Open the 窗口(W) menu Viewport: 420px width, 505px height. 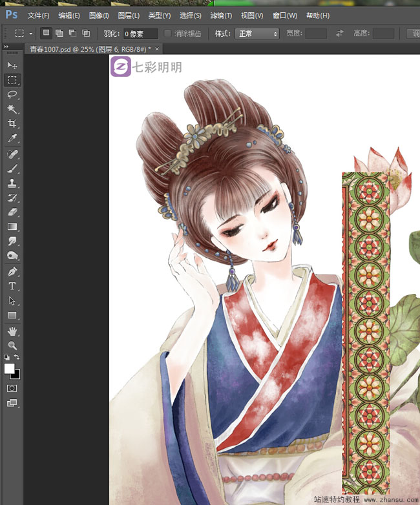[284, 15]
